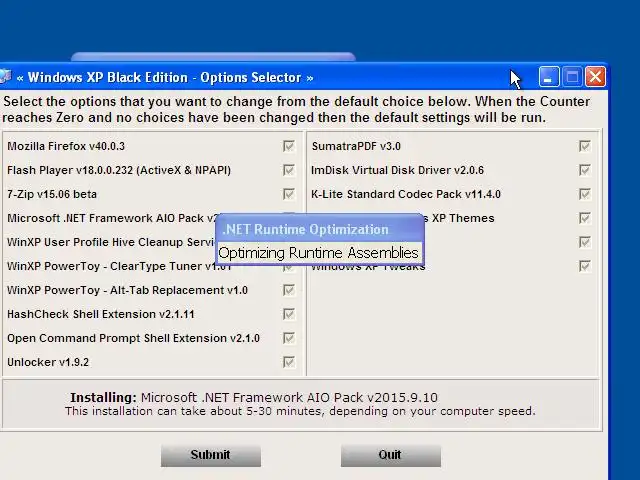Click 'K-Lite Standard Codec Pack v11.4.0' label

(x=406, y=194)
